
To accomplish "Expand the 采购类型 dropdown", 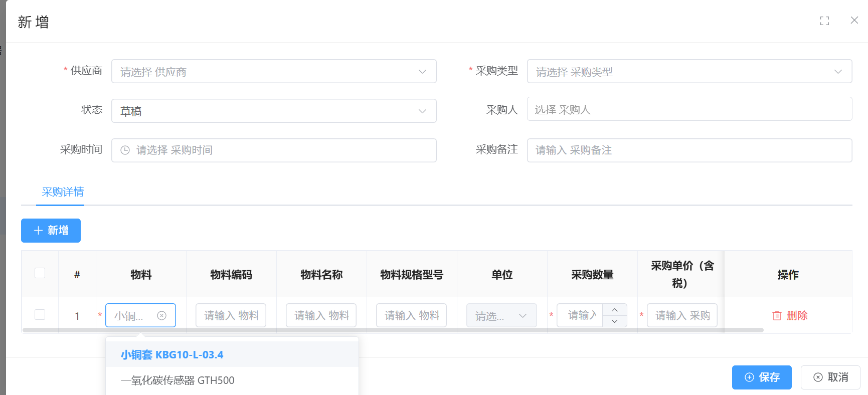I will point(689,72).
